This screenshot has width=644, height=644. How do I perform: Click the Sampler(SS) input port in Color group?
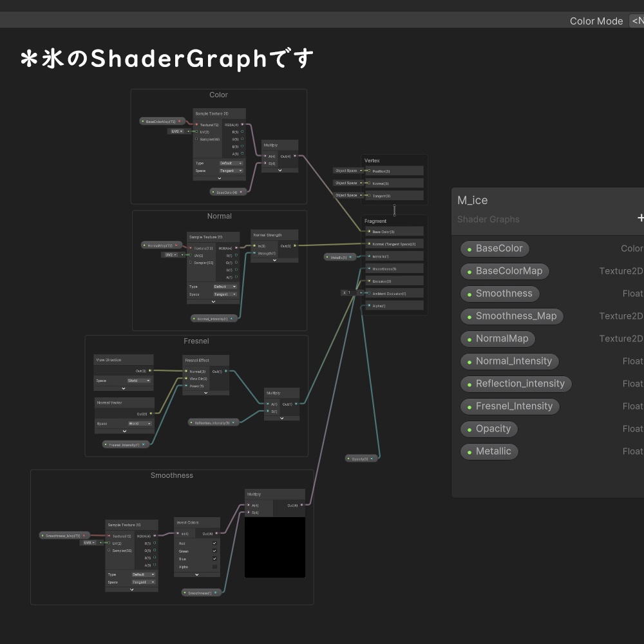(x=196, y=139)
